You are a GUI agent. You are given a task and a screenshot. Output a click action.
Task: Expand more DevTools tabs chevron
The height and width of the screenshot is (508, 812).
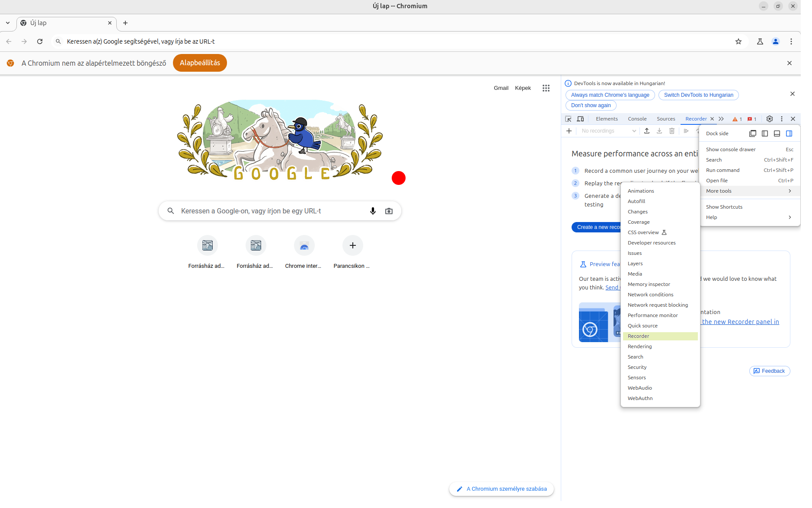pos(721,119)
